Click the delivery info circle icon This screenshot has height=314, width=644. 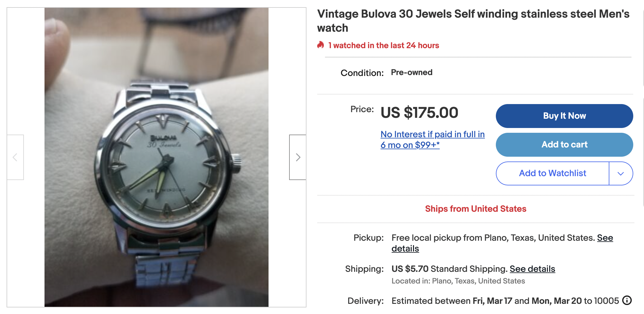pos(627,300)
